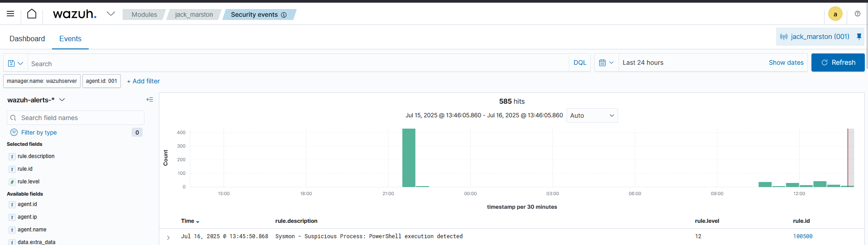Open the hamburger navigation menu
The height and width of the screenshot is (245, 868).
(10, 14)
